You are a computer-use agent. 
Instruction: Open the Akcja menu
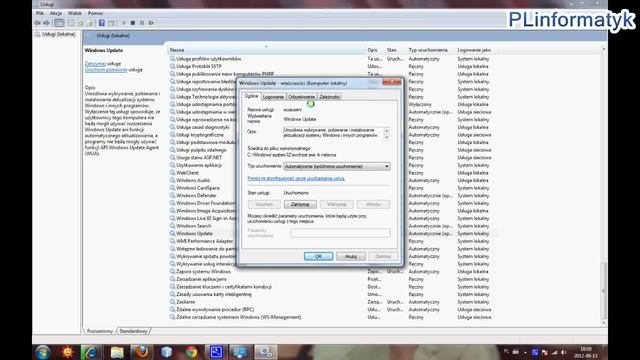[x=56, y=13]
